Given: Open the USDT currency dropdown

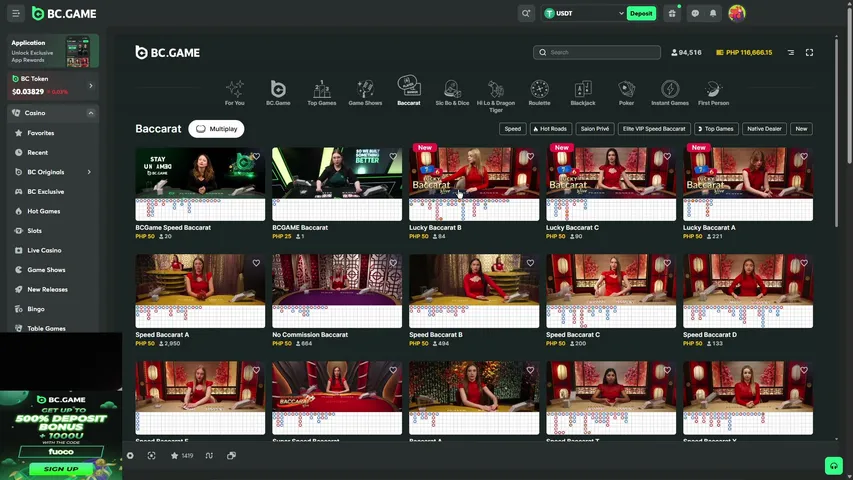Looking at the screenshot, I should point(584,14).
